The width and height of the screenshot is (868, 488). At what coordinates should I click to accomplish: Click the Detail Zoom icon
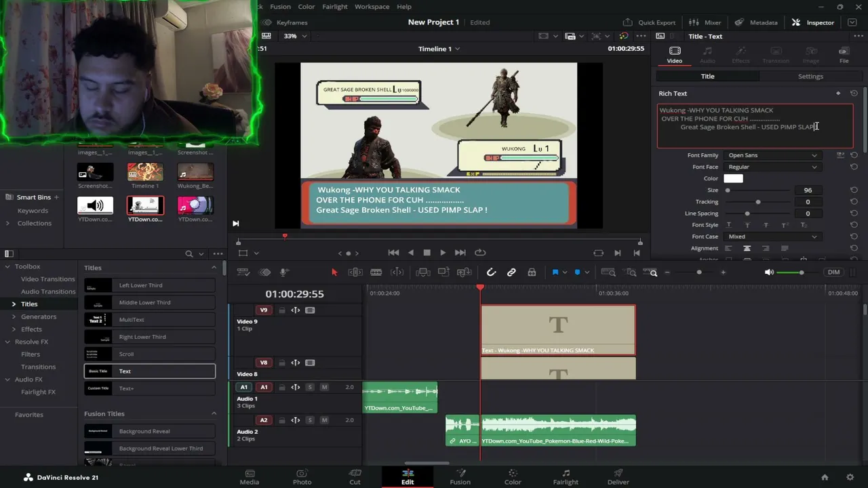tap(631, 272)
